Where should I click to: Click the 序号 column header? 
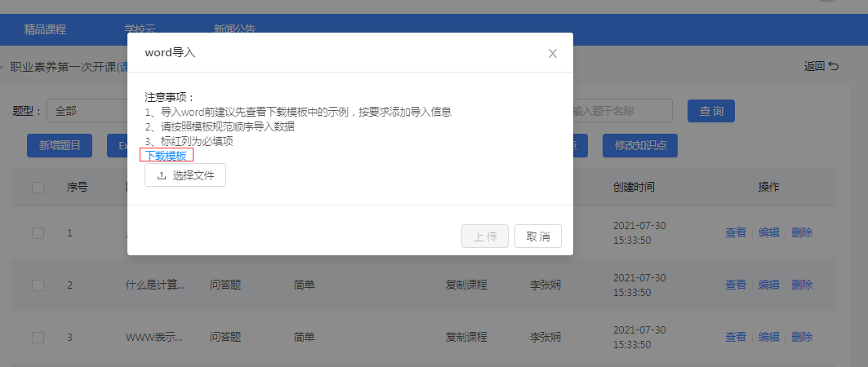pos(77,188)
